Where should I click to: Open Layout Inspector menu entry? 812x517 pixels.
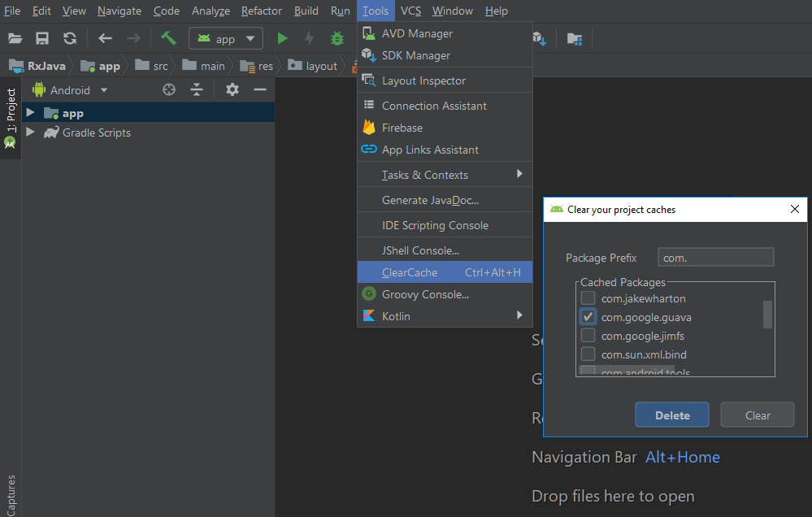[x=445, y=80]
